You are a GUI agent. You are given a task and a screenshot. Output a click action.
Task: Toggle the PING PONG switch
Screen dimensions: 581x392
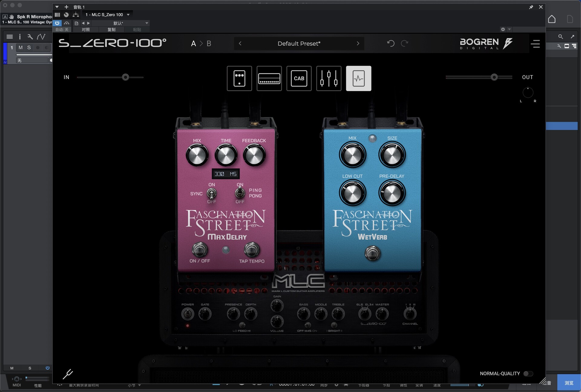click(240, 193)
